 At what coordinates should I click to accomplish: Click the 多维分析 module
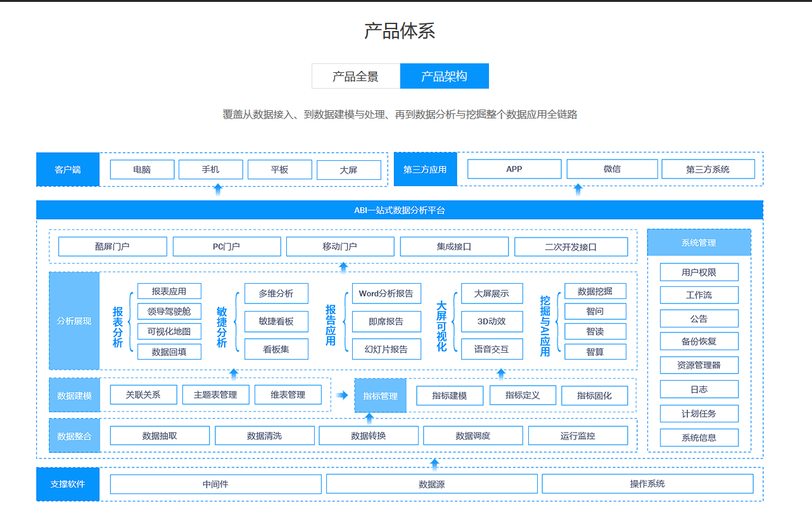(276, 293)
